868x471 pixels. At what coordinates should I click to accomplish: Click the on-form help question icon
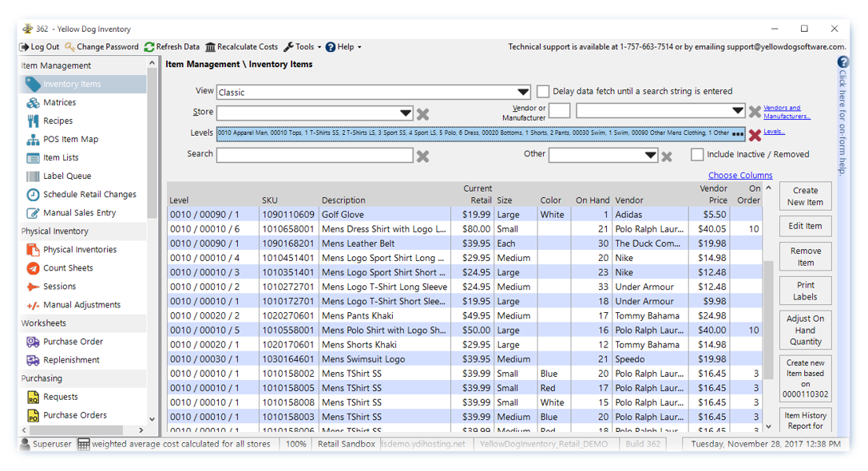click(842, 62)
